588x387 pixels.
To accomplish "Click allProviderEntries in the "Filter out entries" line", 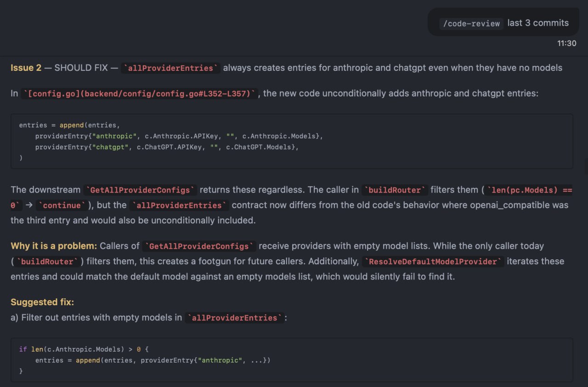I will [x=234, y=318].
